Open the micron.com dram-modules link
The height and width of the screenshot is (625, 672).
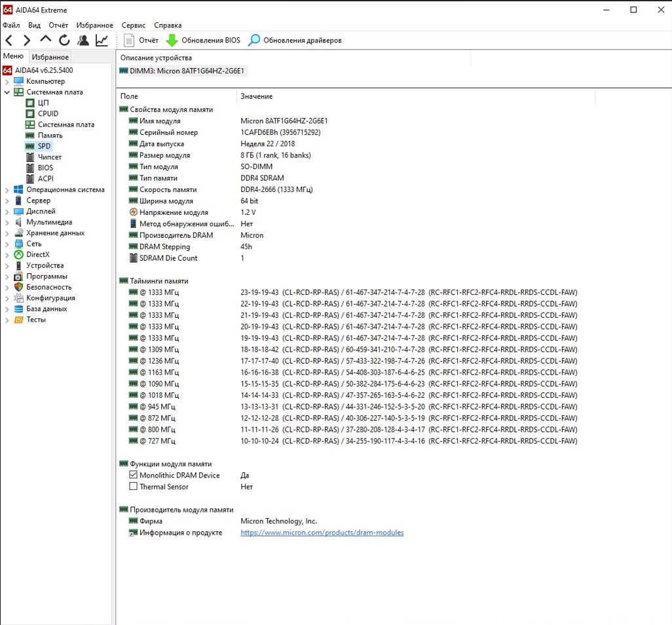coord(322,533)
